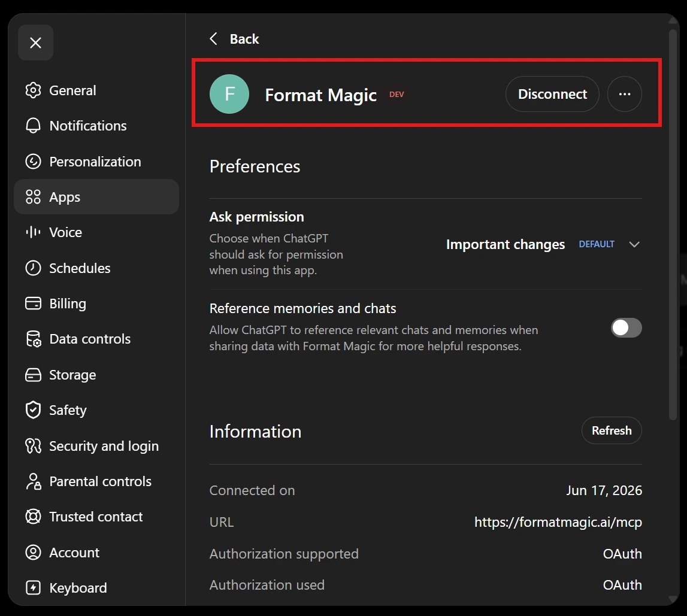The height and width of the screenshot is (616, 687).
Task: Click the Keyboard shortcut icon
Action: coord(34,587)
